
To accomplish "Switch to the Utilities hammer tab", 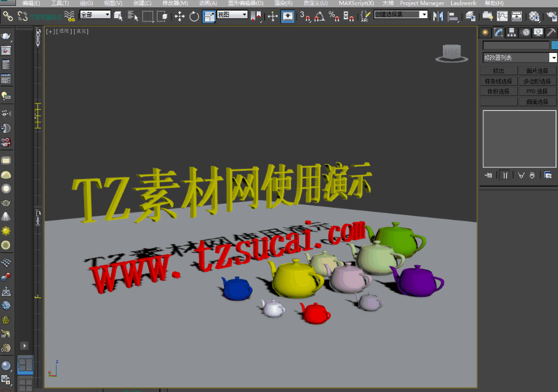I will pos(551,33).
